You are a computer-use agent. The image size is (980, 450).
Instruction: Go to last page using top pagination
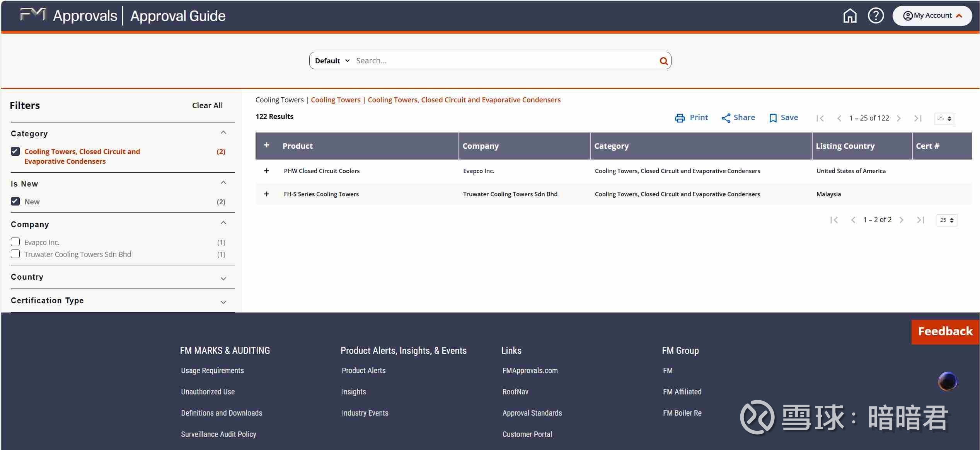tap(918, 118)
